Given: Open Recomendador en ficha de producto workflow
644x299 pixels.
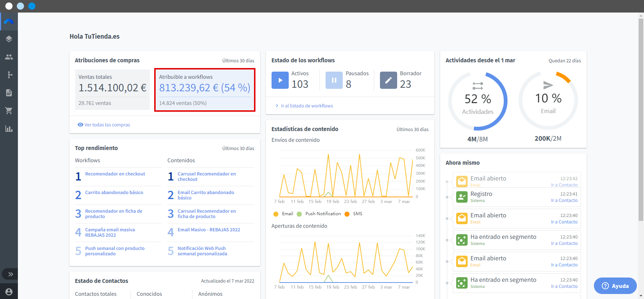Looking at the screenshot, I should 114,214.
